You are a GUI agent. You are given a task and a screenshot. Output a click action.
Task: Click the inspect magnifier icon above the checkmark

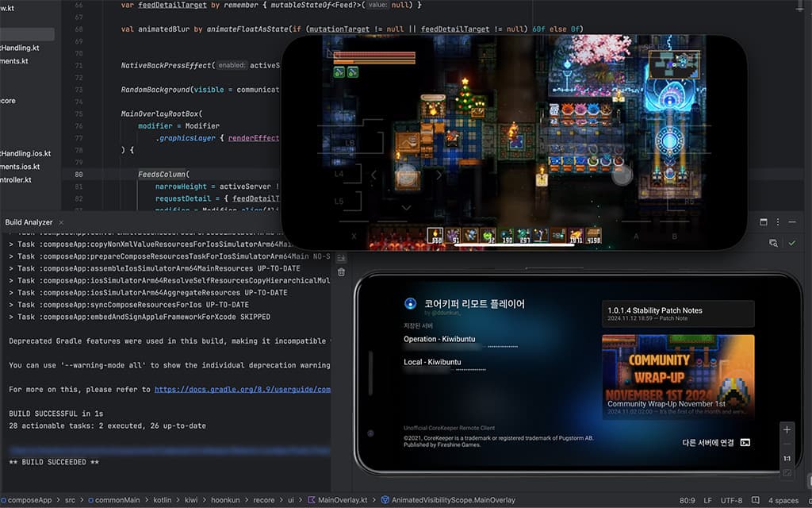[x=773, y=243]
